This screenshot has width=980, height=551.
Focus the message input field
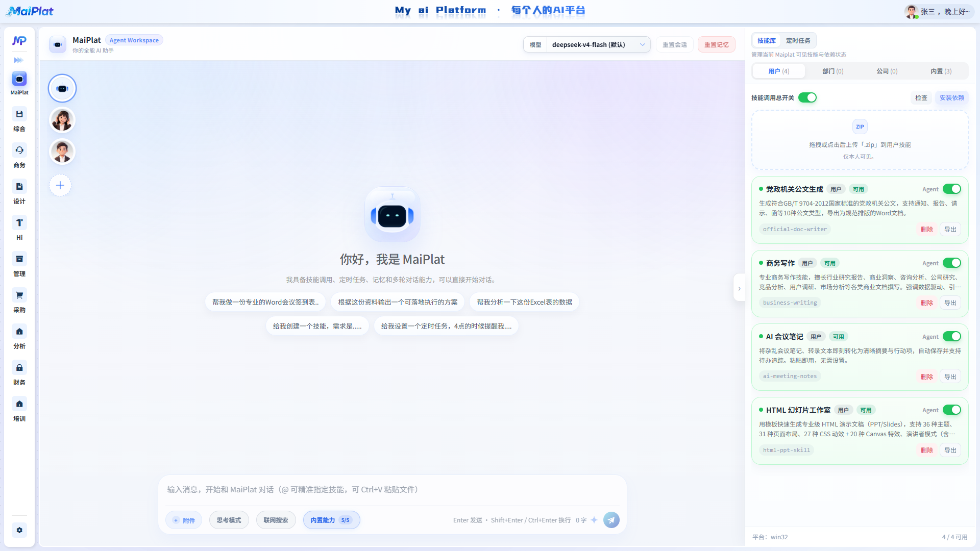coord(392,490)
